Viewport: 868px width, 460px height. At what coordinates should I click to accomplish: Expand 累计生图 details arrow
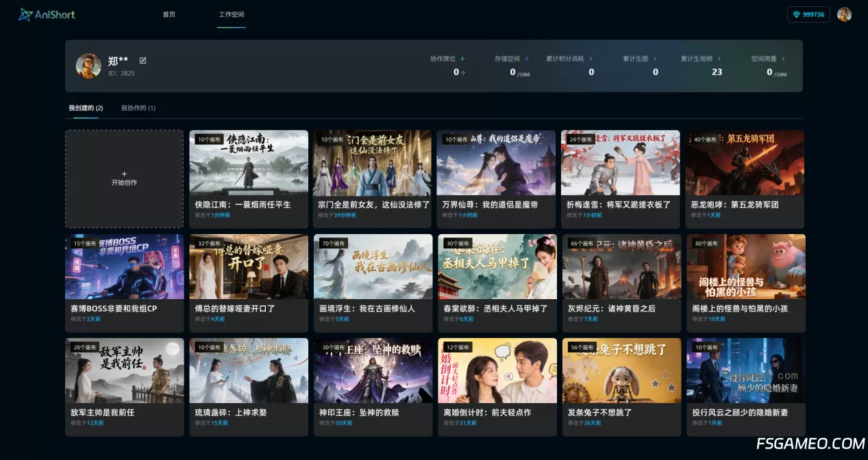655,59
